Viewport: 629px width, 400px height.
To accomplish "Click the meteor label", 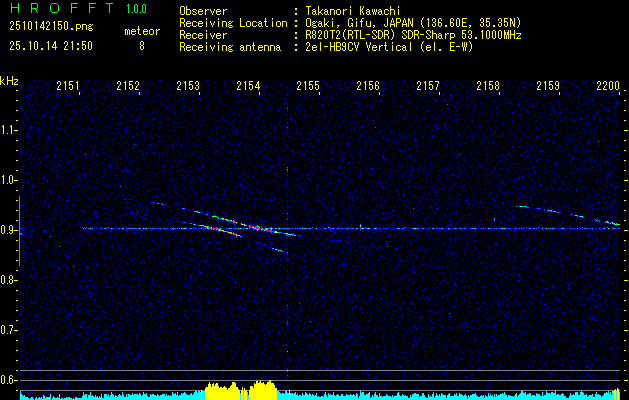I will pos(142,31).
